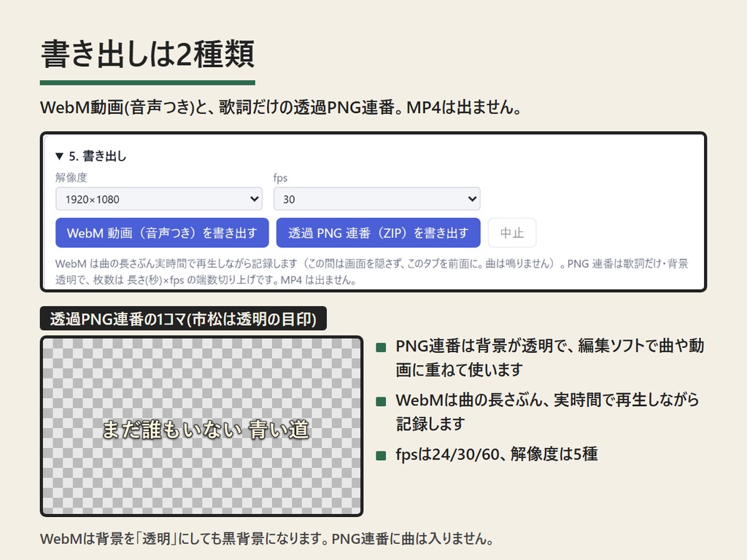Click the transparent PNG frame preview thumbnail
The width and height of the screenshot is (747, 560).
[x=201, y=426]
